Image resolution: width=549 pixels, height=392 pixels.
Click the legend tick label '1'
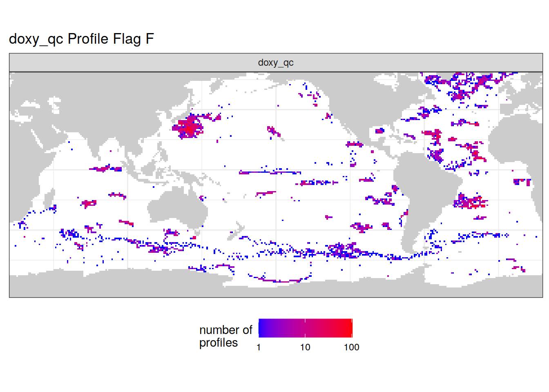259,347
